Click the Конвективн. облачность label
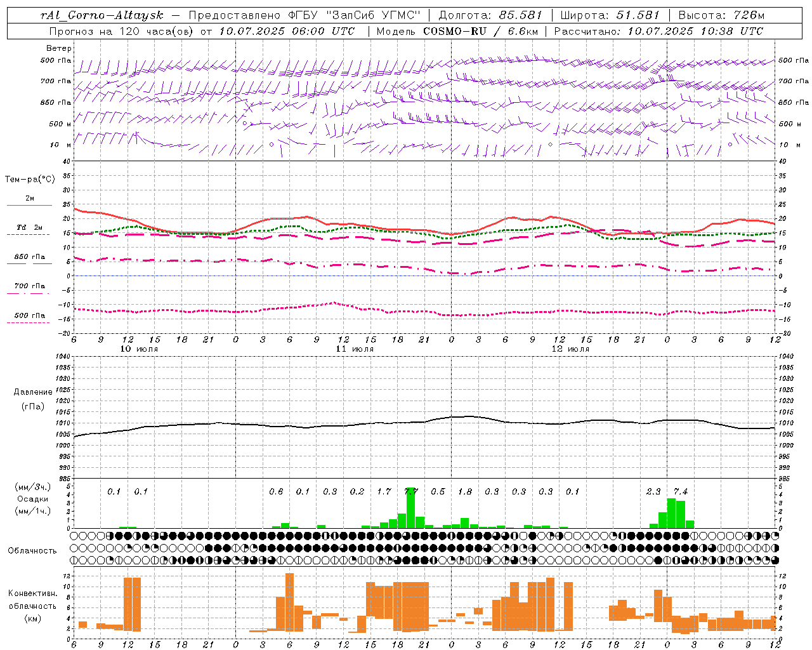This screenshot has height=650, width=812. [x=32, y=600]
